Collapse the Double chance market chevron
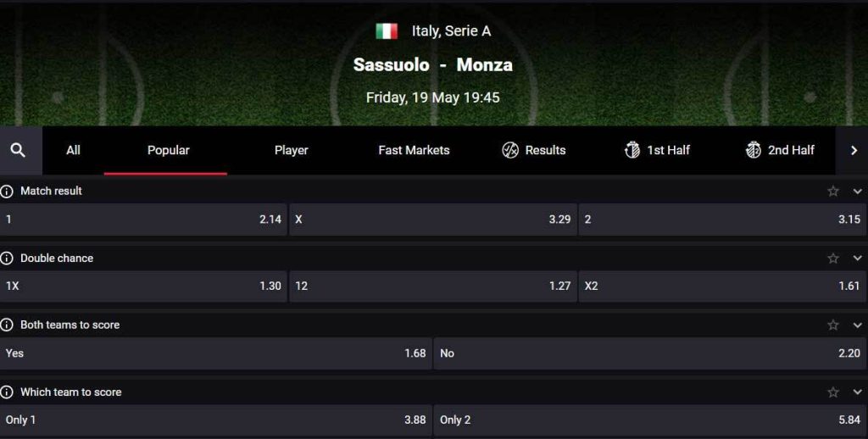 pos(857,258)
